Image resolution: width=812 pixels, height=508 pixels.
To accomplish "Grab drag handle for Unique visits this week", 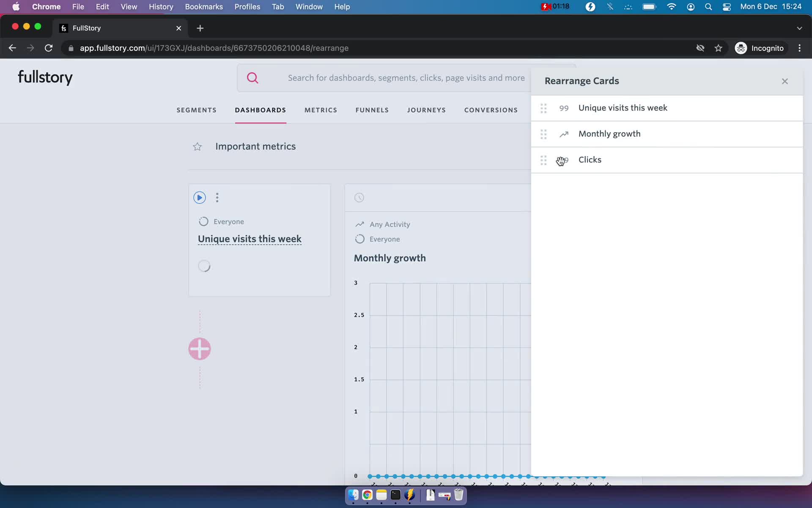I will pyautogui.click(x=543, y=108).
